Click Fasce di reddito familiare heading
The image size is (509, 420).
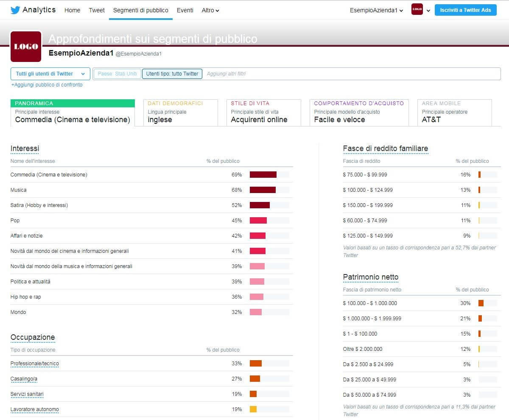pyautogui.click(x=386, y=148)
